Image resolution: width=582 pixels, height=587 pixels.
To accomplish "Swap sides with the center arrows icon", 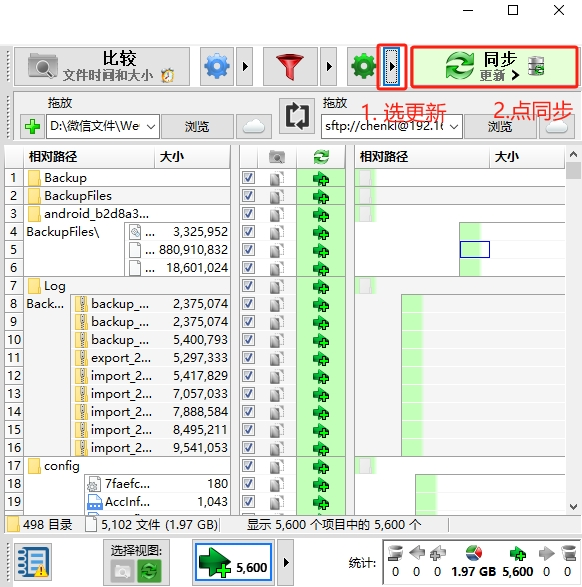I will (297, 116).
